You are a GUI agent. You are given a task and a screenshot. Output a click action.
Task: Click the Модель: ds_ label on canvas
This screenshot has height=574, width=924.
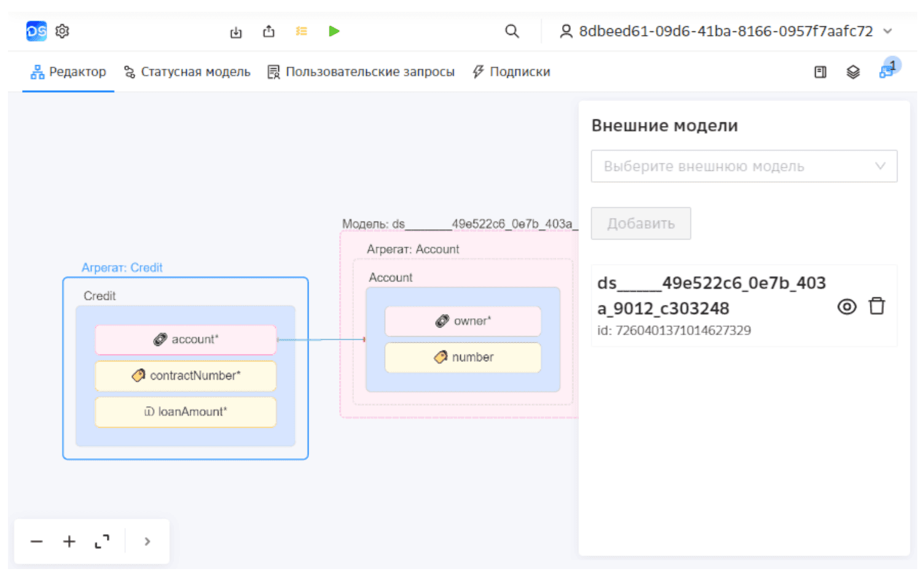(460, 224)
